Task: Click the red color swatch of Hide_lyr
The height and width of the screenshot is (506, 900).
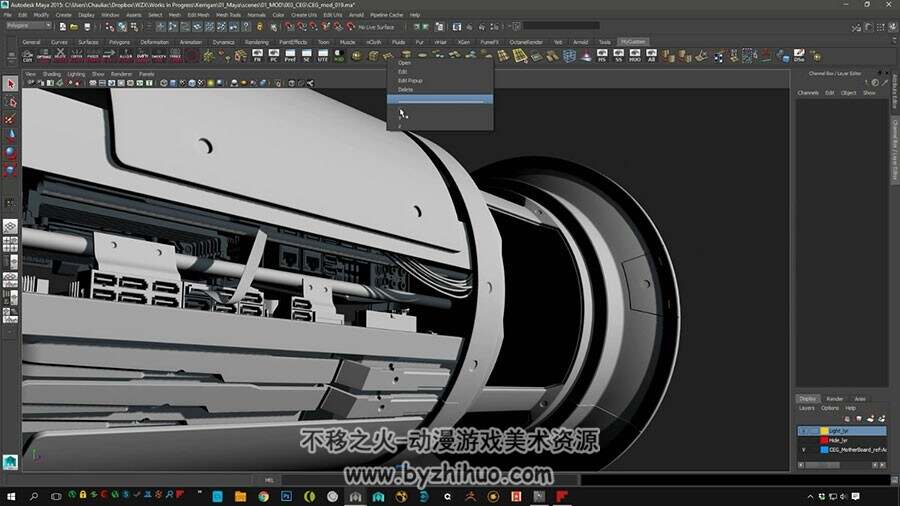Action: 824,440
